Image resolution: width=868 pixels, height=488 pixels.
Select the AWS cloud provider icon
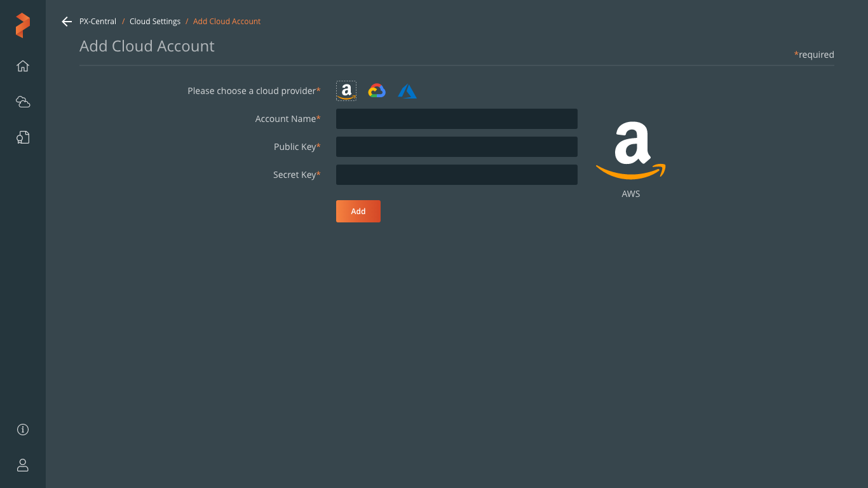point(346,91)
